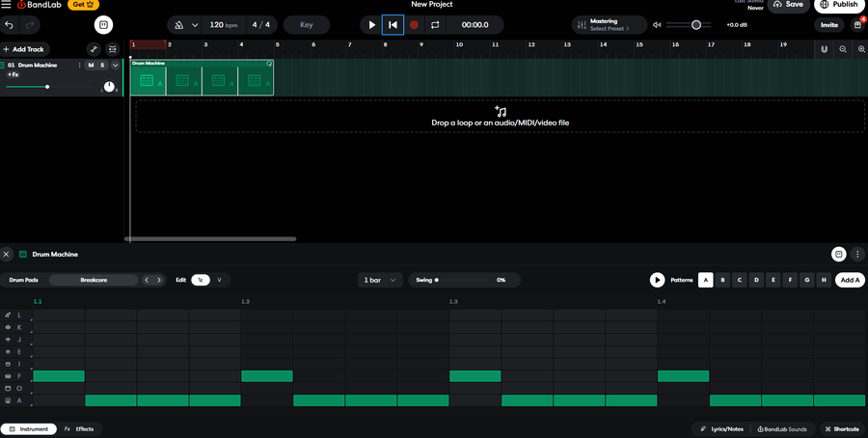Click the F row snare drum icon
868x438 pixels.
(x=8, y=376)
